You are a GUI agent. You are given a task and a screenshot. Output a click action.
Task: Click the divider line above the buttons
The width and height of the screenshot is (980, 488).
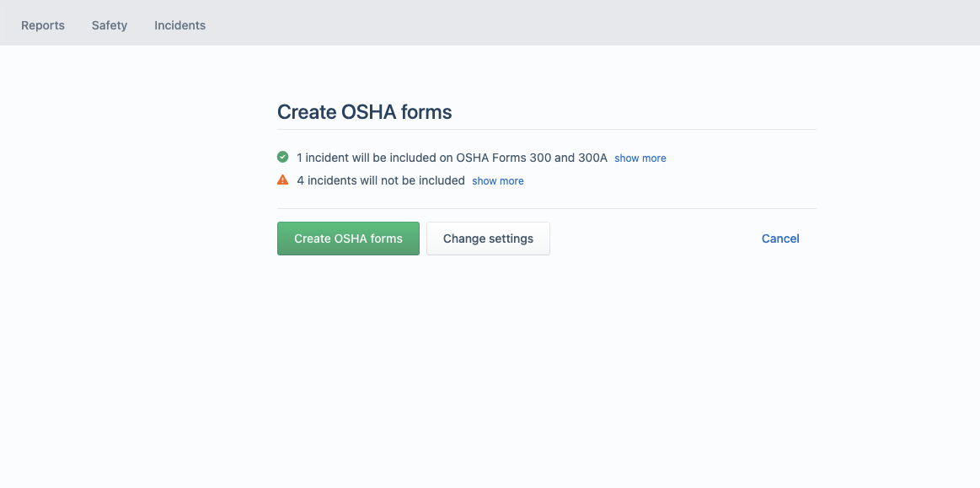[x=547, y=208]
